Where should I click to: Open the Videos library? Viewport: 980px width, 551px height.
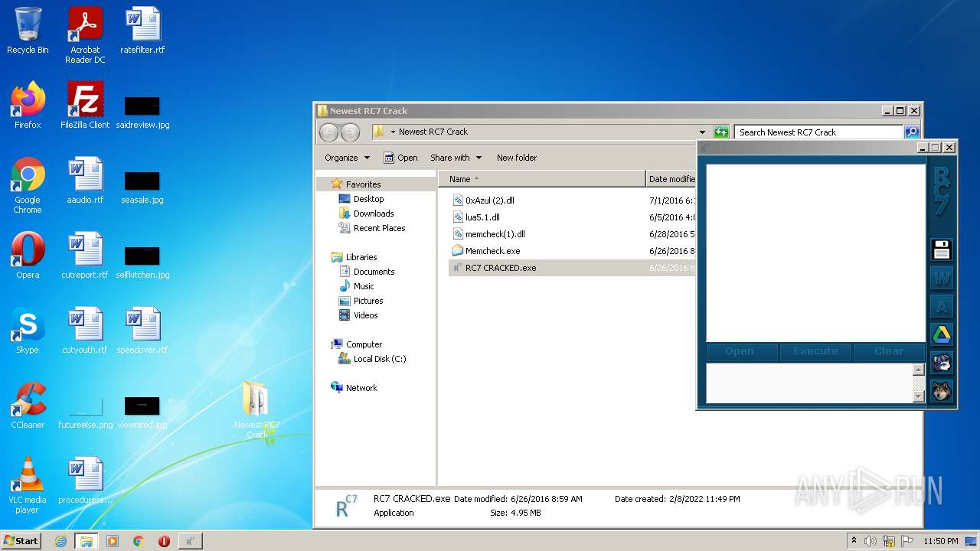pos(365,315)
